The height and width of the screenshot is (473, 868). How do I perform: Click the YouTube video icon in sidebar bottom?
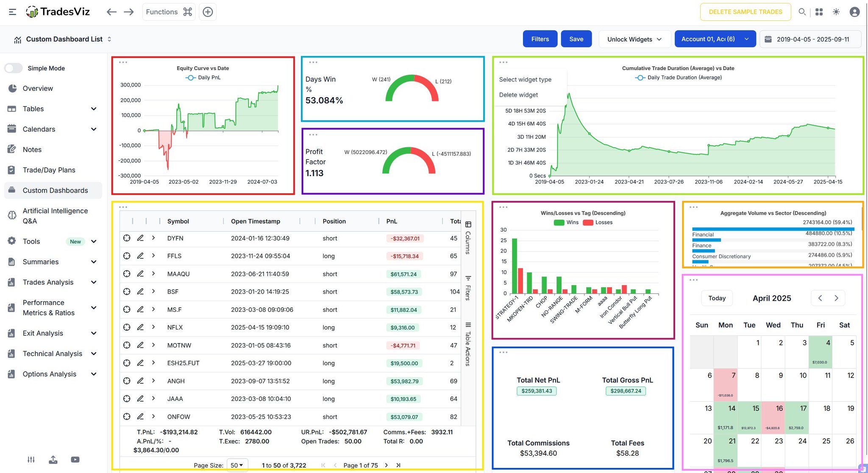point(75,459)
